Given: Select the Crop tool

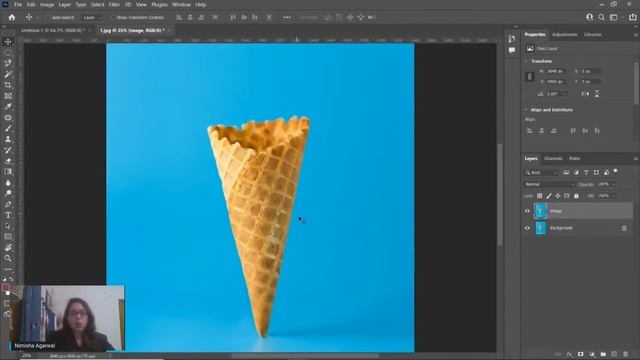Looking at the screenshot, I should (x=8, y=85).
